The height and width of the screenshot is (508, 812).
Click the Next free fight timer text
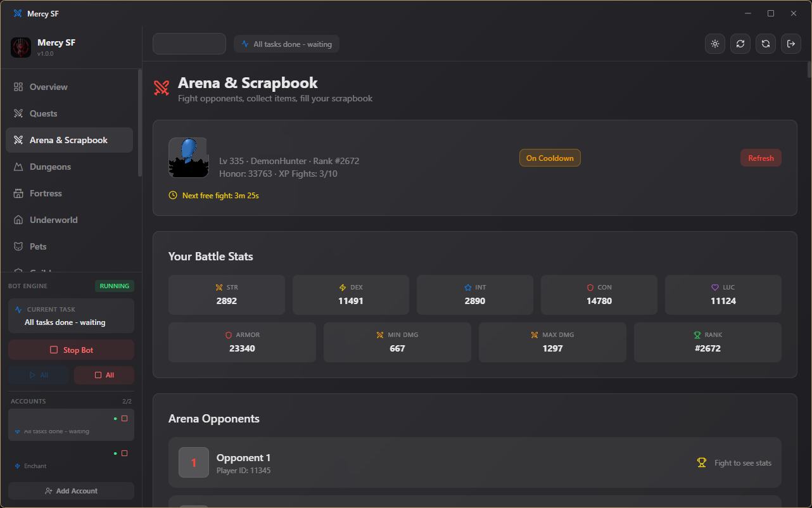click(x=220, y=196)
